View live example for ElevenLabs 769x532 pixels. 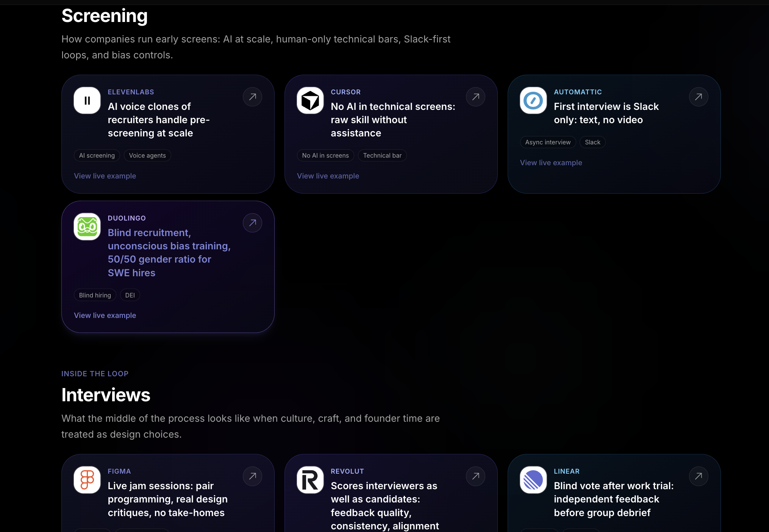(105, 176)
